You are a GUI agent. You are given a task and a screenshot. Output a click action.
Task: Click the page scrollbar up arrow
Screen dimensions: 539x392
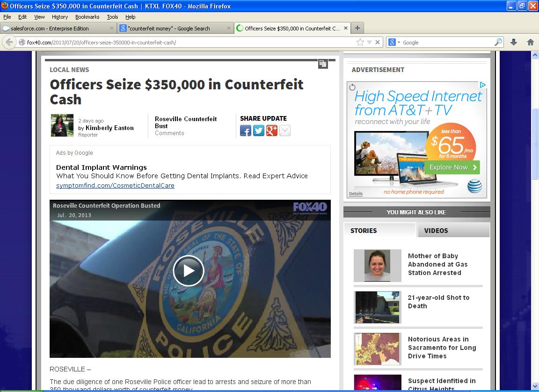(x=535, y=55)
